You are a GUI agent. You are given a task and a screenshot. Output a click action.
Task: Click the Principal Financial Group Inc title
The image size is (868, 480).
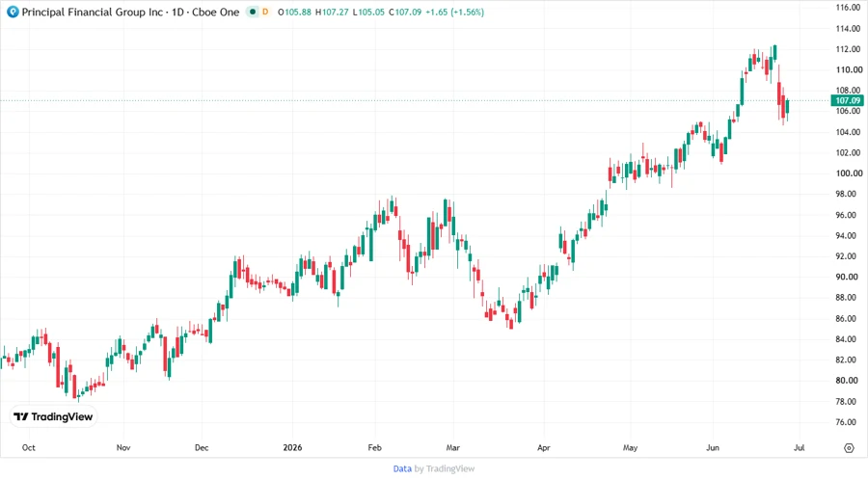coord(93,12)
